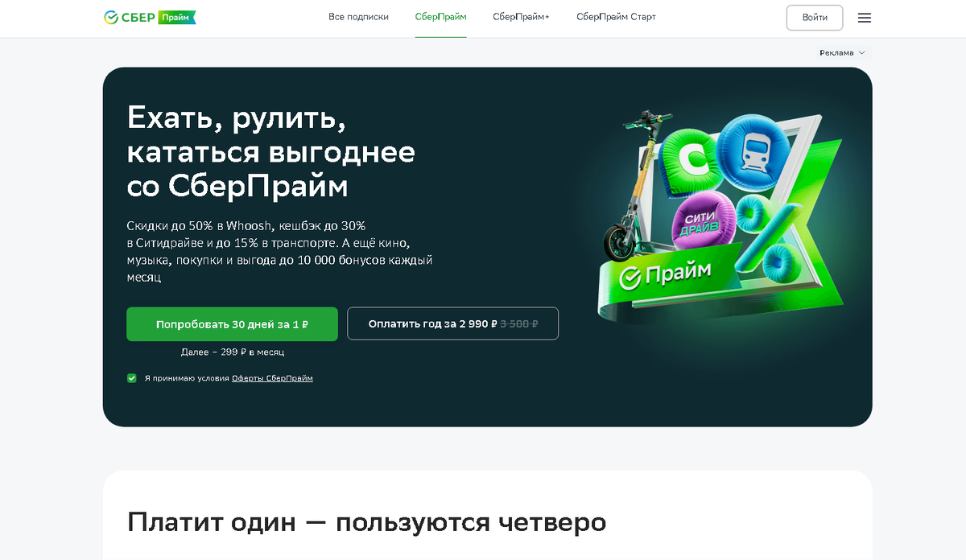
Task: Click the train icon in banner artwork
Action: (x=757, y=152)
